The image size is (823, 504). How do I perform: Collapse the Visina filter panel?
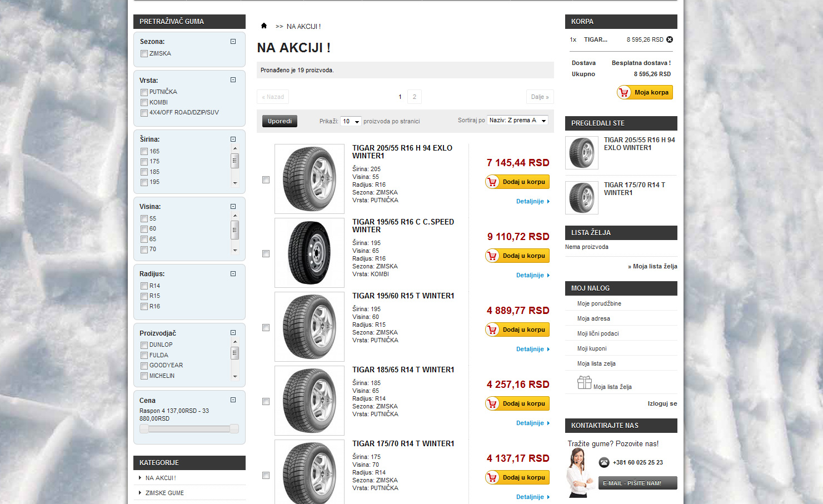[233, 207]
